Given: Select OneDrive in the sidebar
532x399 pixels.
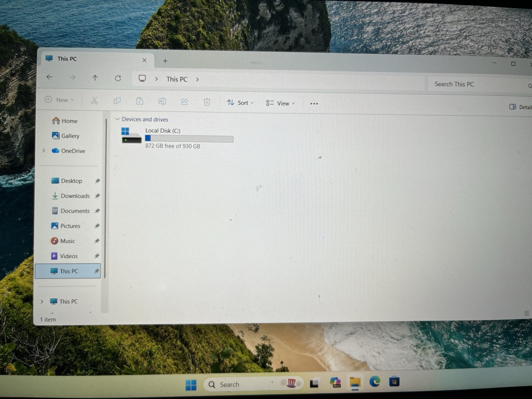Looking at the screenshot, I should [x=68, y=151].
